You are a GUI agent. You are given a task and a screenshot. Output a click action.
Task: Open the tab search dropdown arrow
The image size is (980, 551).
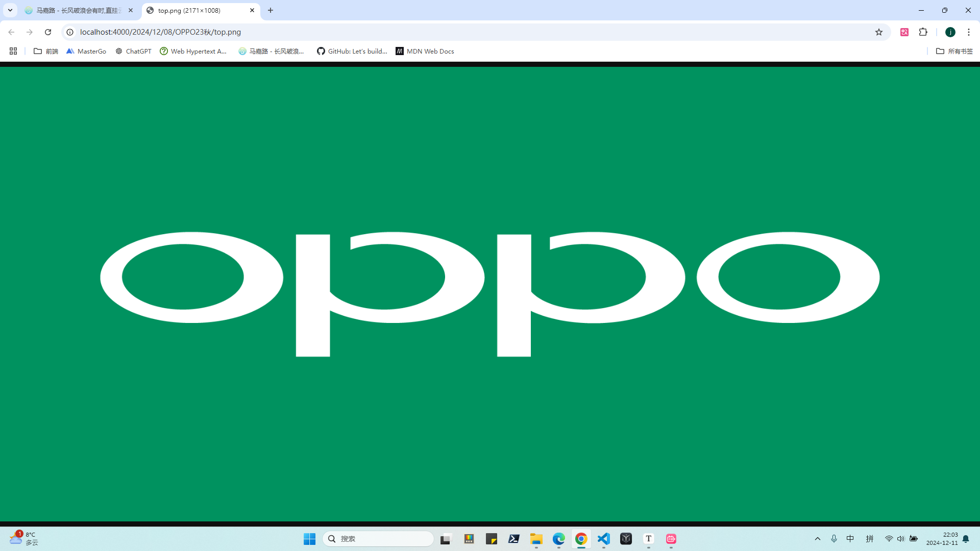10,10
